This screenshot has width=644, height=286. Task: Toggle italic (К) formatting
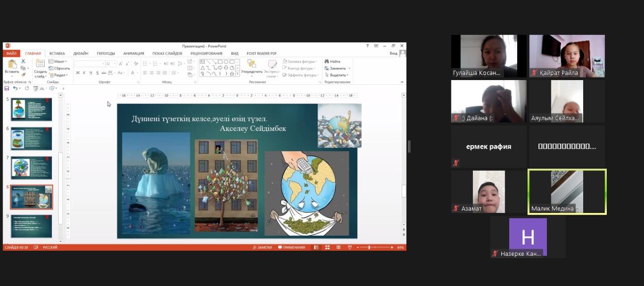coord(84,73)
